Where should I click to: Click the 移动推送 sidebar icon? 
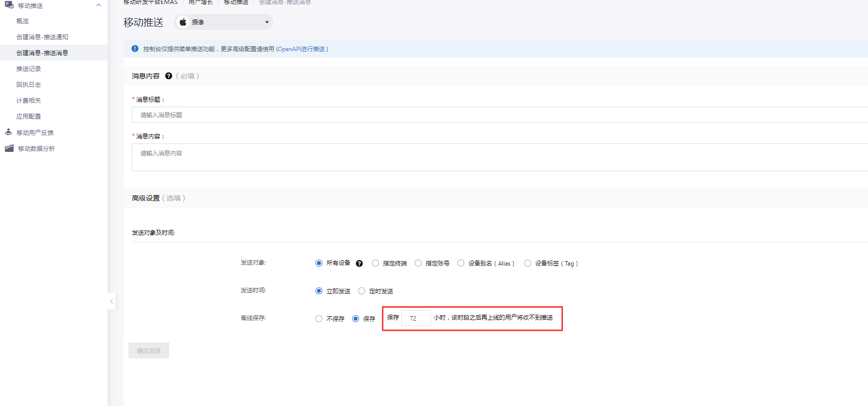tap(9, 5)
